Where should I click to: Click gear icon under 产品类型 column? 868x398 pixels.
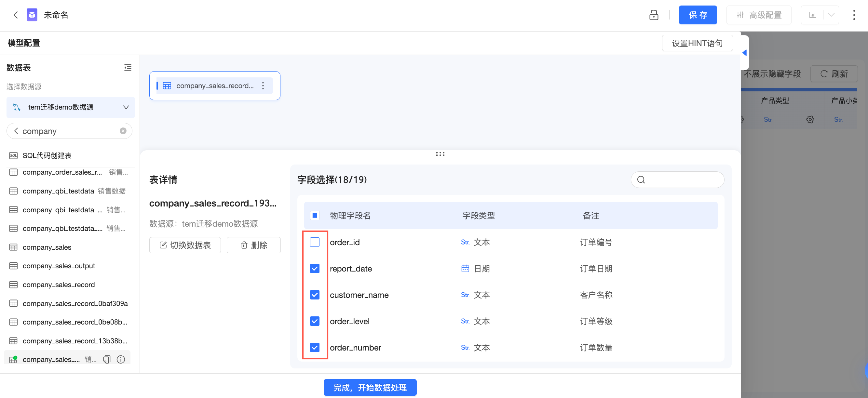(x=810, y=120)
